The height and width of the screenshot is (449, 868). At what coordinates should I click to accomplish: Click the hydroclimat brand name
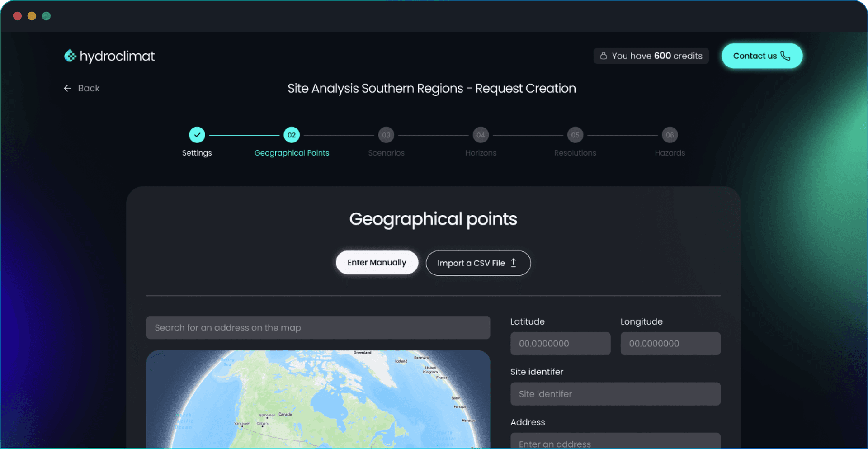[117, 56]
